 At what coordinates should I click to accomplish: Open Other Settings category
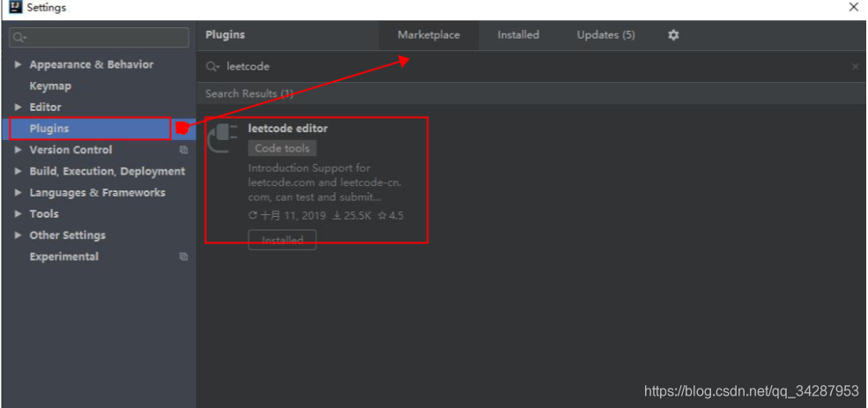[68, 235]
